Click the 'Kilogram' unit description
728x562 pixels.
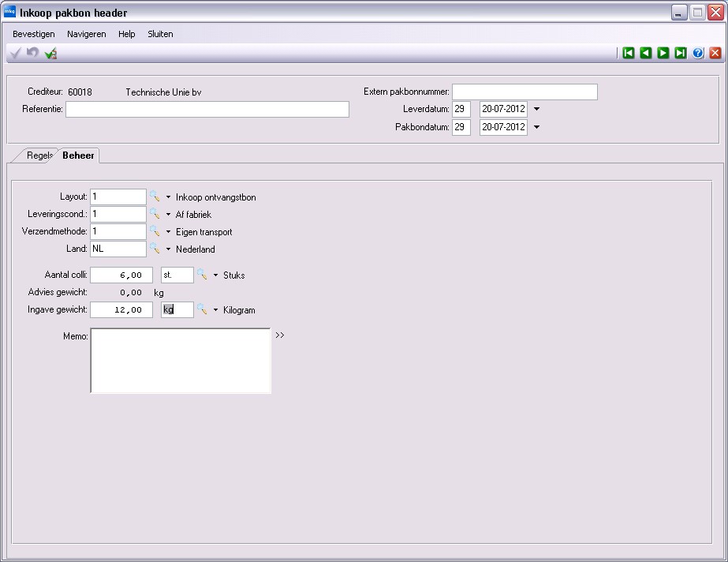pos(239,310)
